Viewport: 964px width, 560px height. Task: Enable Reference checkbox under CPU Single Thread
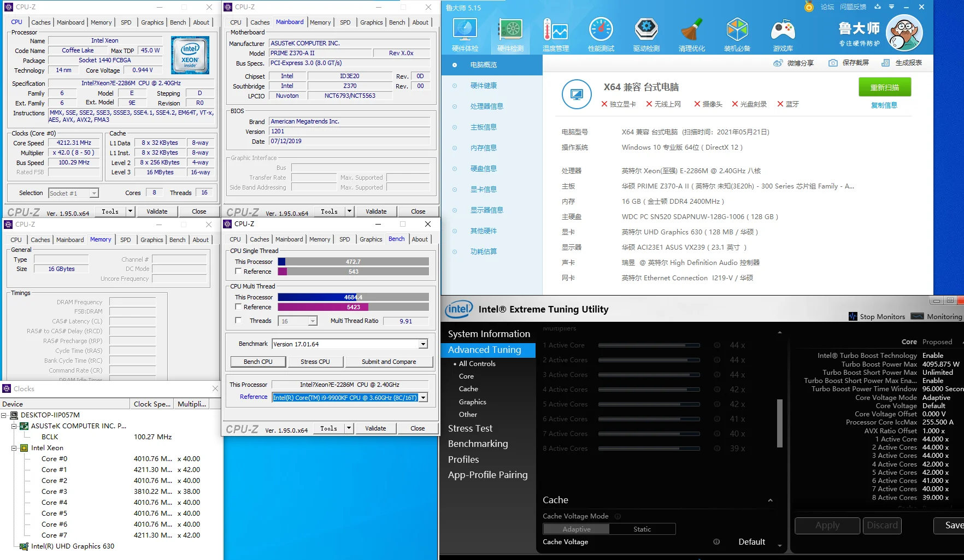tap(238, 271)
